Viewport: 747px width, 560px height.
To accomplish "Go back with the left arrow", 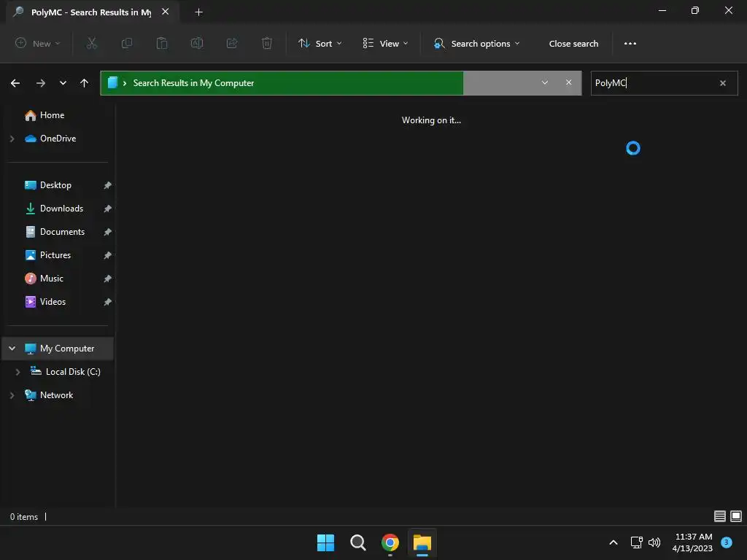I will [15, 83].
